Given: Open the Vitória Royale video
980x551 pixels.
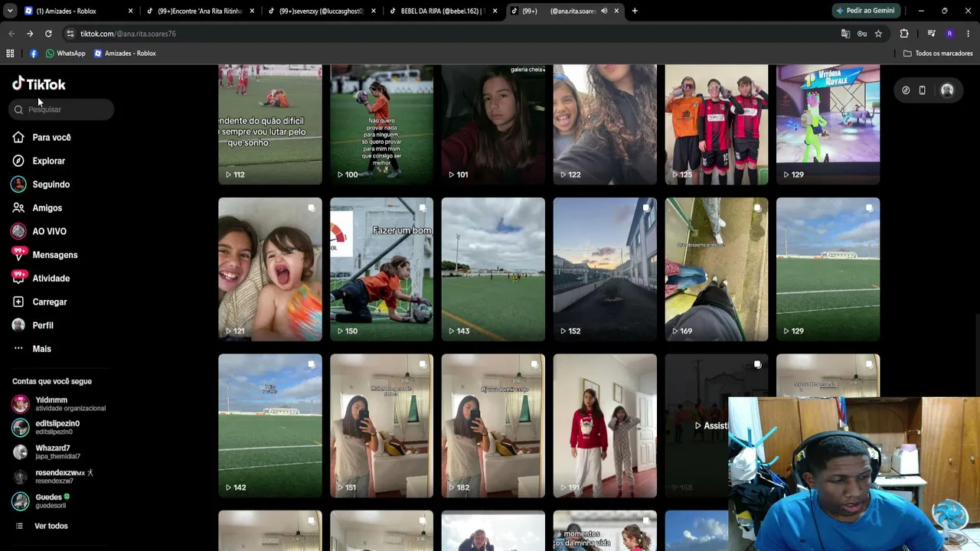Looking at the screenshot, I should (828, 124).
